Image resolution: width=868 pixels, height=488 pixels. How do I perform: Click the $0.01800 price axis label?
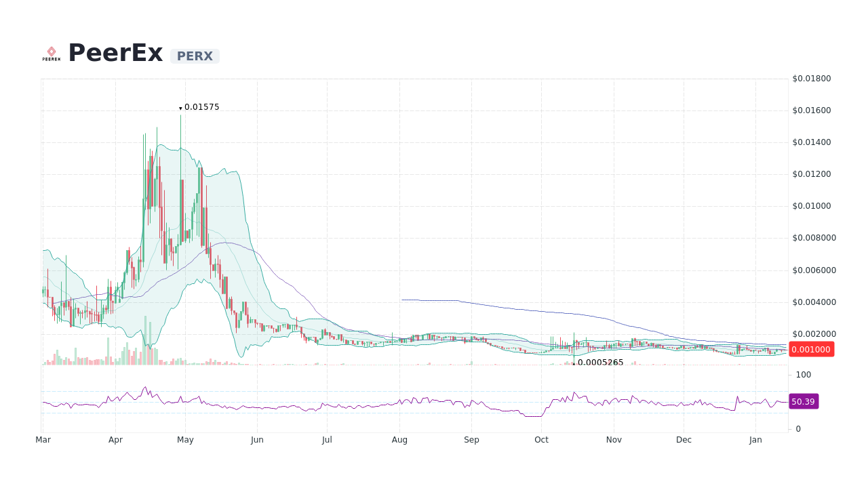[812, 79]
